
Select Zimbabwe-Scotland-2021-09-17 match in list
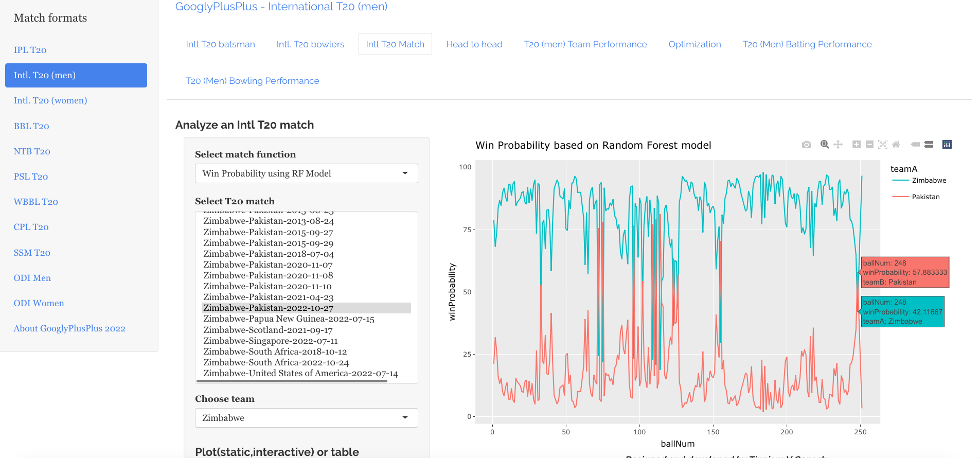coord(268,330)
